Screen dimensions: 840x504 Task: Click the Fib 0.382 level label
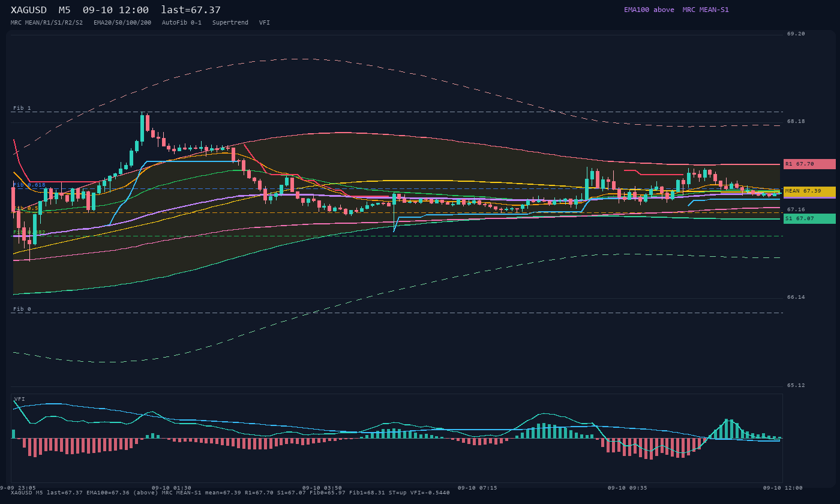29,233
